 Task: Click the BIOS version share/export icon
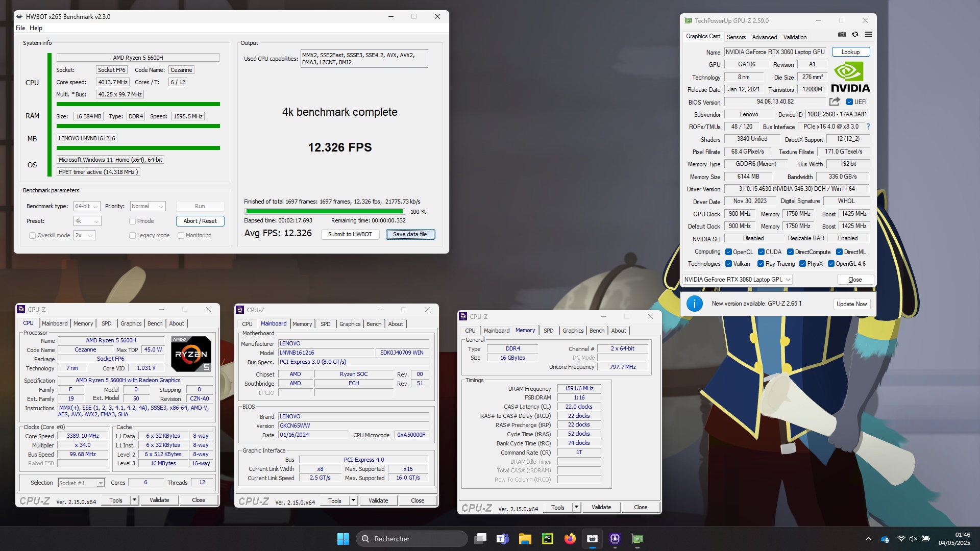click(x=835, y=102)
